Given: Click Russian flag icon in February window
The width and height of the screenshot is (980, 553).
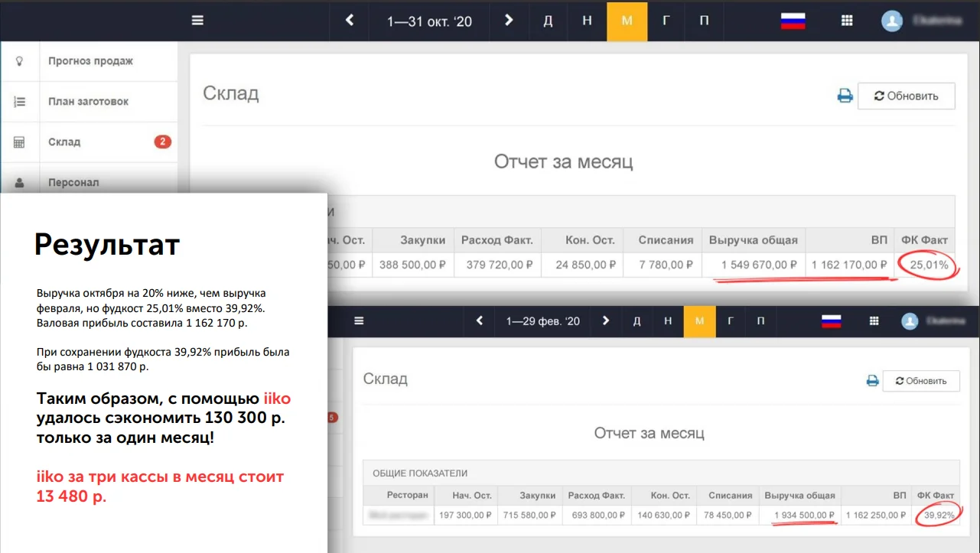Looking at the screenshot, I should pos(832,321).
